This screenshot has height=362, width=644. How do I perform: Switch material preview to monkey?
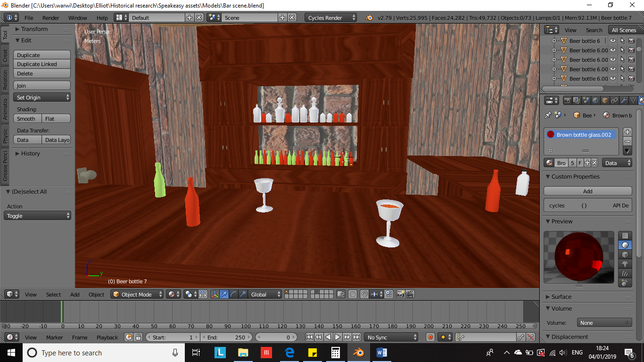tap(625, 264)
